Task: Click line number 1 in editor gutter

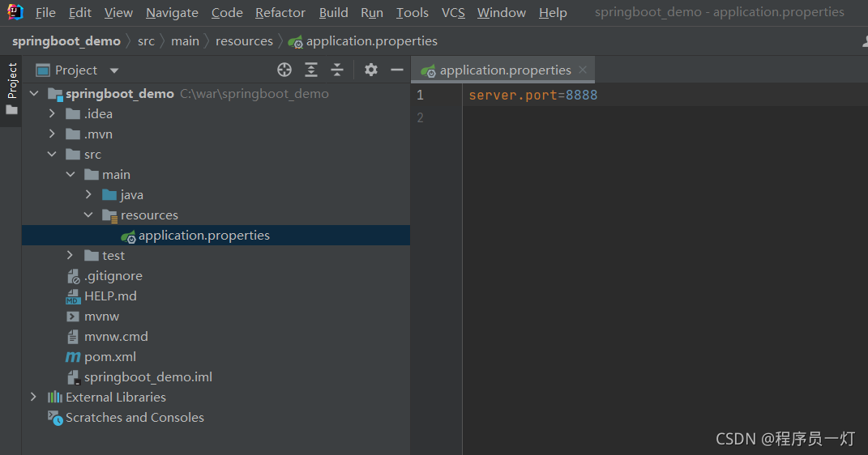Action: pyautogui.click(x=420, y=95)
